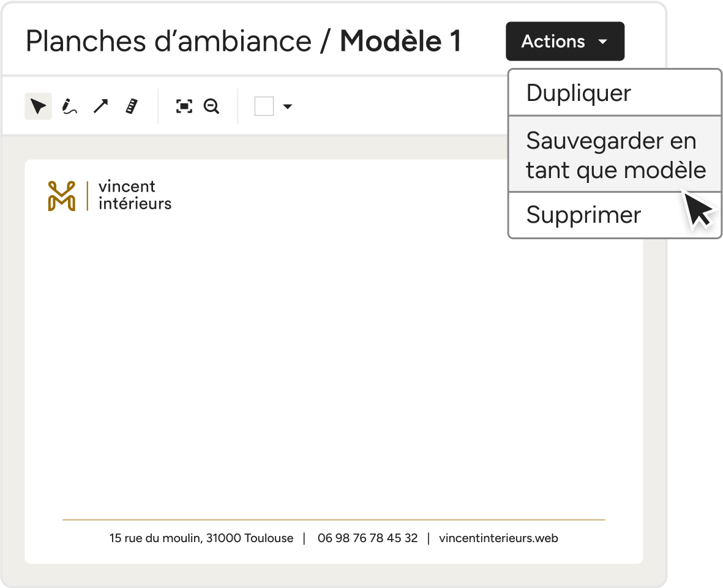The width and height of the screenshot is (723, 588).
Task: Click the caret on the Actions button
Action: [602, 42]
